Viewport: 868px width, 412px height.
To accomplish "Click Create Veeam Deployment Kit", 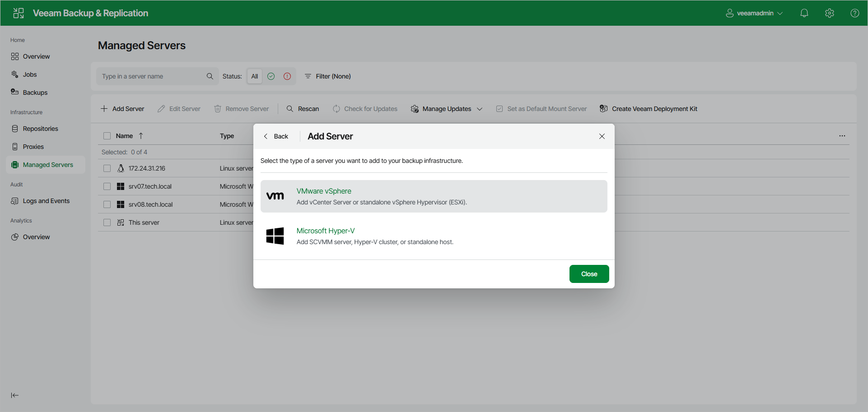I will tap(649, 109).
